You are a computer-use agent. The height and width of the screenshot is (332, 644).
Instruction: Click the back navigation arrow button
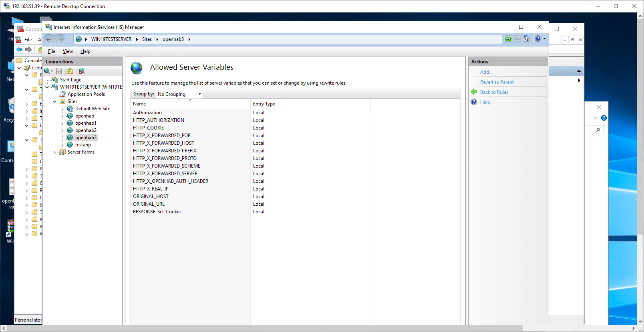[x=49, y=39]
